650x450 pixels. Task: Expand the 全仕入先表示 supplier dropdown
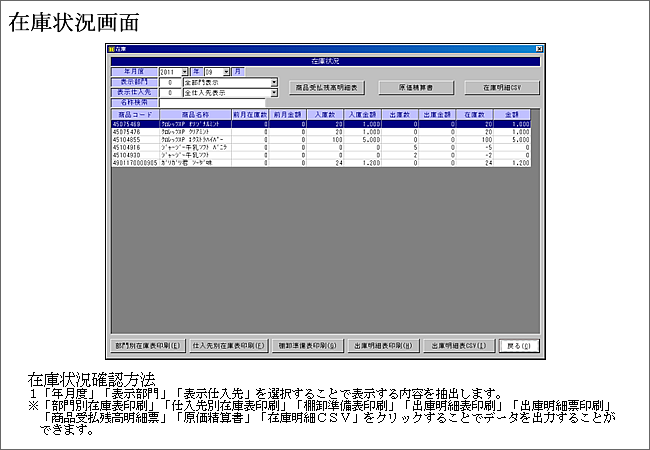click(274, 92)
